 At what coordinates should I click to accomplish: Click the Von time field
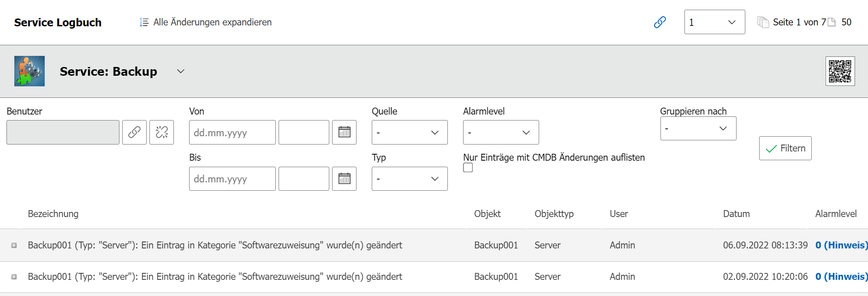coord(304,133)
